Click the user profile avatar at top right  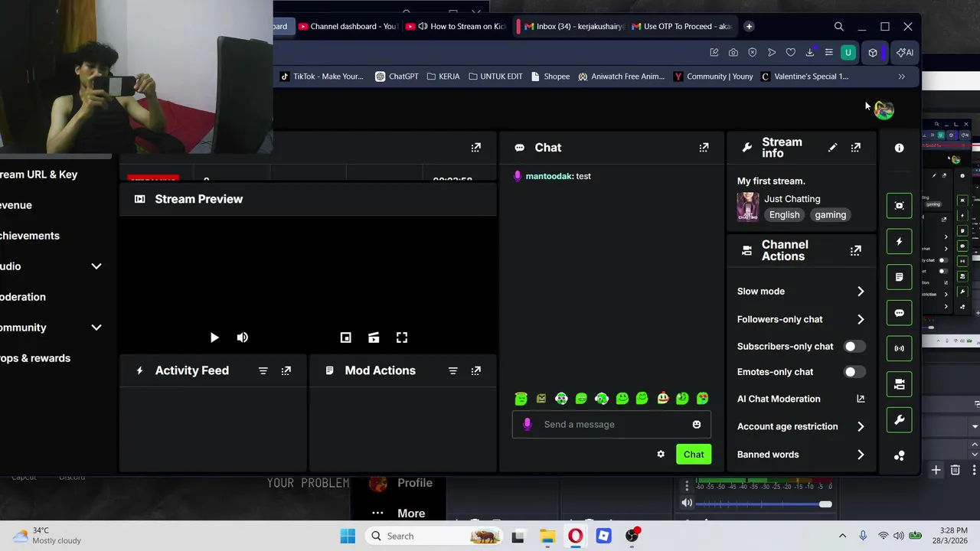pyautogui.click(x=884, y=110)
